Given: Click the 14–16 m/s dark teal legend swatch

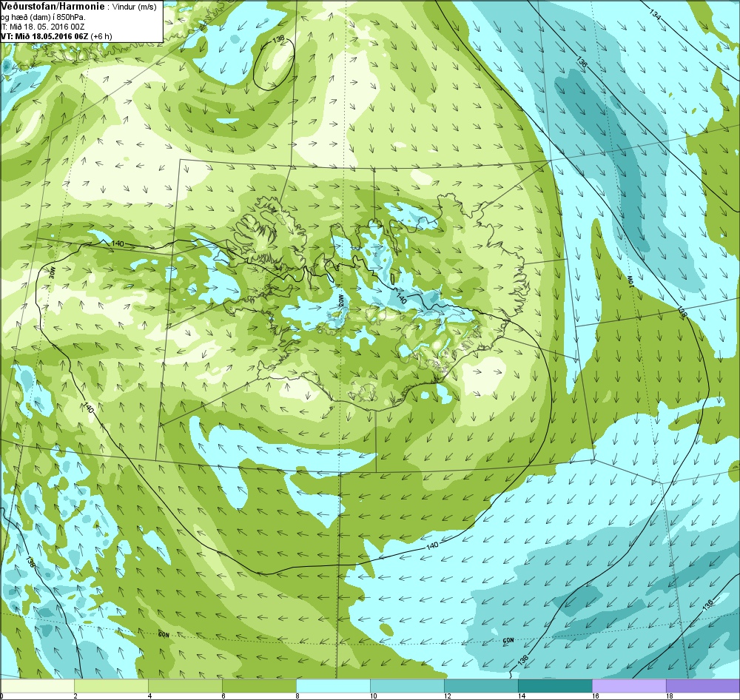Looking at the screenshot, I should tap(555, 685).
